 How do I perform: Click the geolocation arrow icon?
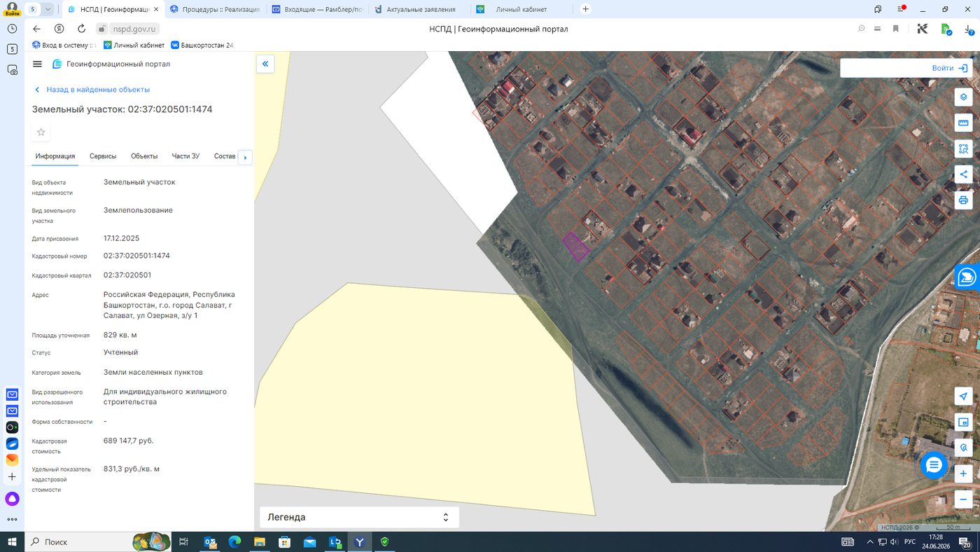tap(963, 396)
